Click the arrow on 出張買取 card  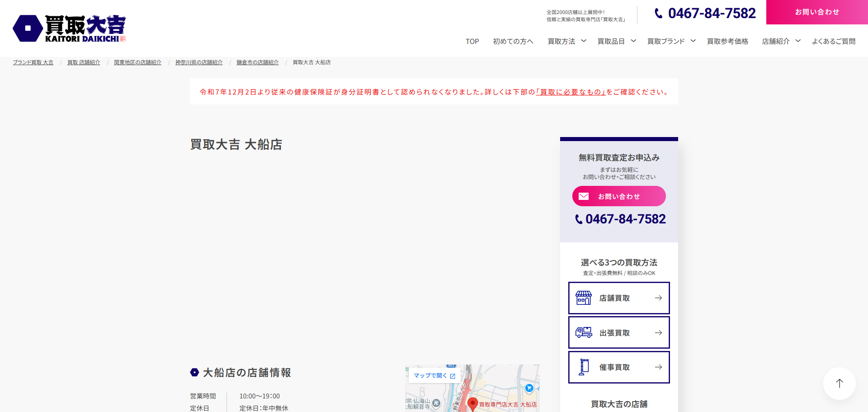658,332
